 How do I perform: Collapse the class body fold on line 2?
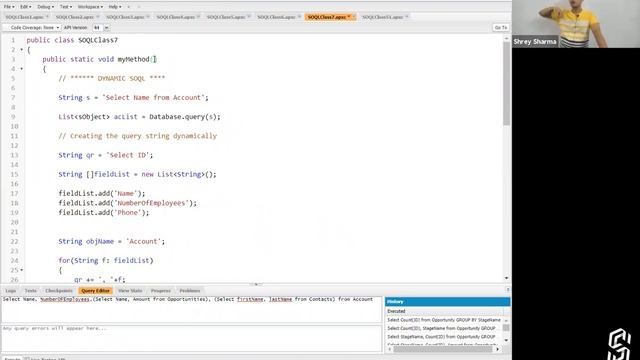point(22,50)
